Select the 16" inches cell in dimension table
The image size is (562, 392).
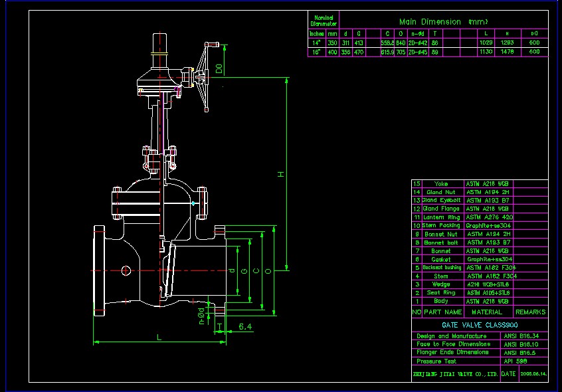tap(316, 52)
